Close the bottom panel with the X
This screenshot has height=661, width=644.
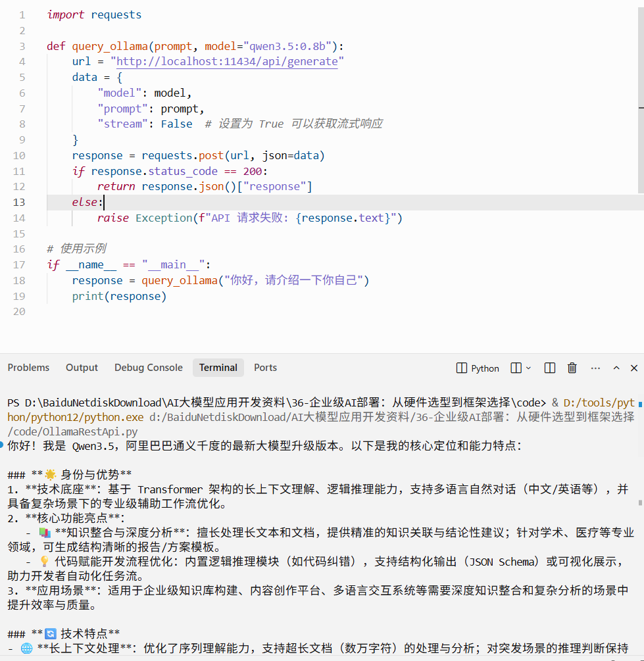point(634,368)
